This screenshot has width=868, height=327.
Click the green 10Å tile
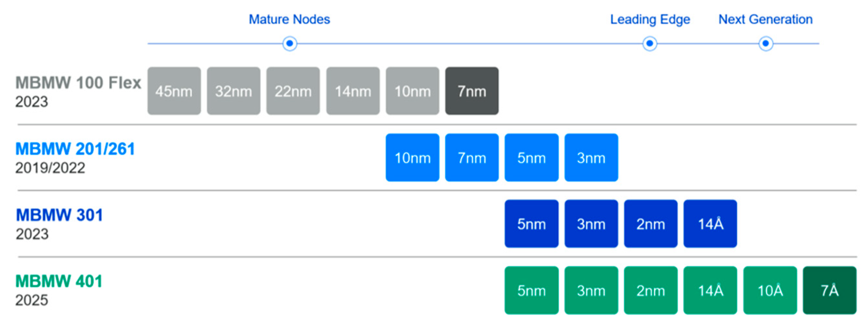(x=770, y=290)
